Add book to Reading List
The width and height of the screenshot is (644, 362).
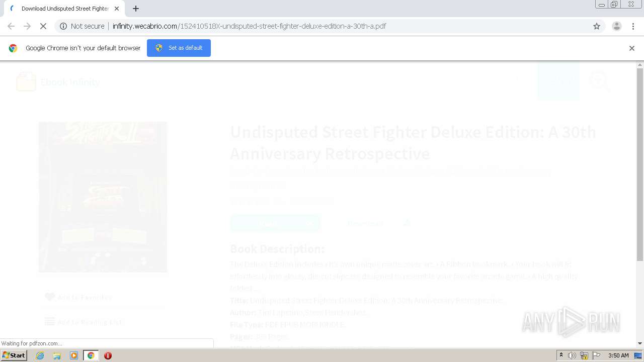(84, 322)
